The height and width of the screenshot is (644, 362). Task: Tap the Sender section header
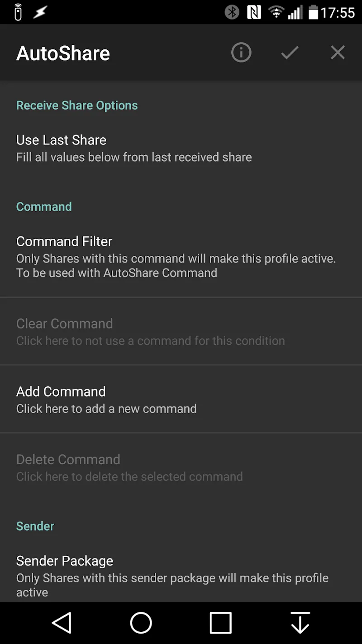click(35, 526)
